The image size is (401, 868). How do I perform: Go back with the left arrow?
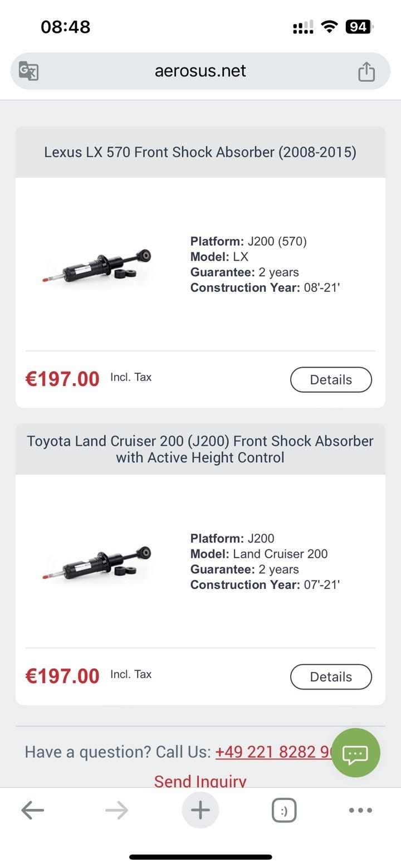click(32, 811)
